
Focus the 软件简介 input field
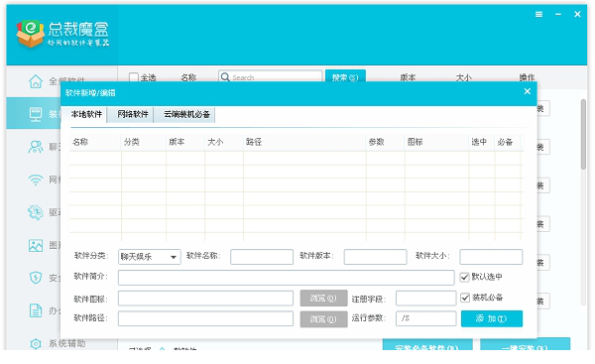[x=287, y=278]
